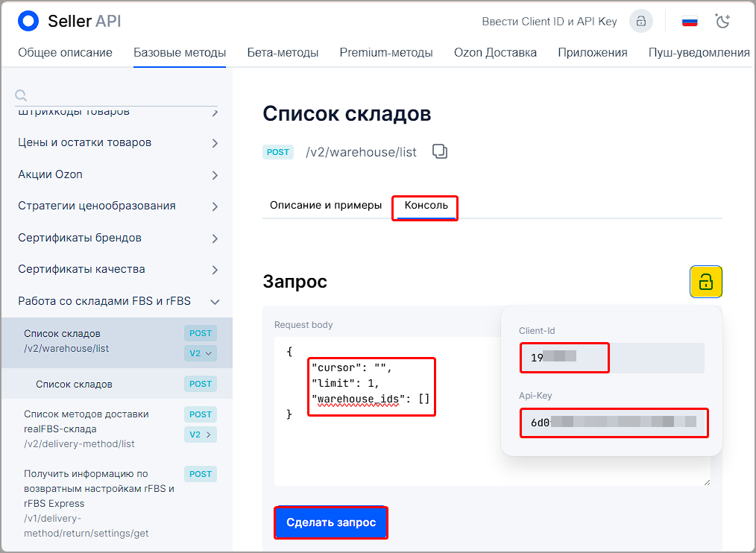This screenshot has width=756, height=553.
Task: Copy the /v2/warehouse/list endpoint path
Action: click(x=440, y=151)
